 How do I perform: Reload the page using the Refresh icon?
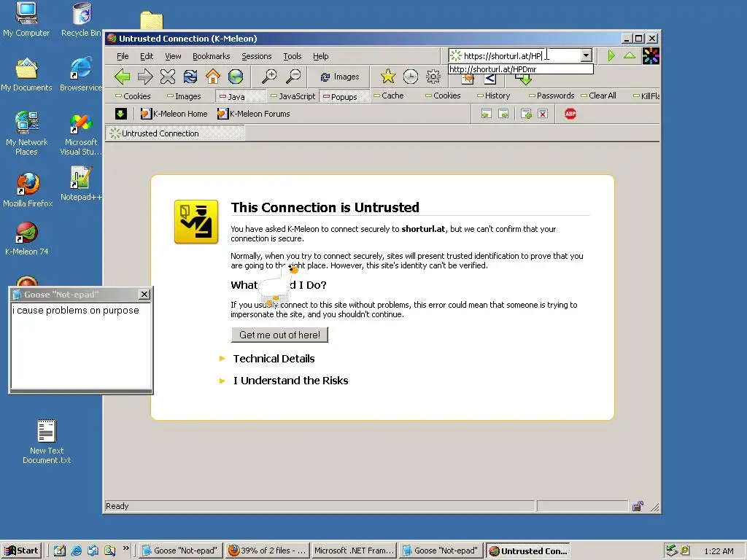pos(190,76)
